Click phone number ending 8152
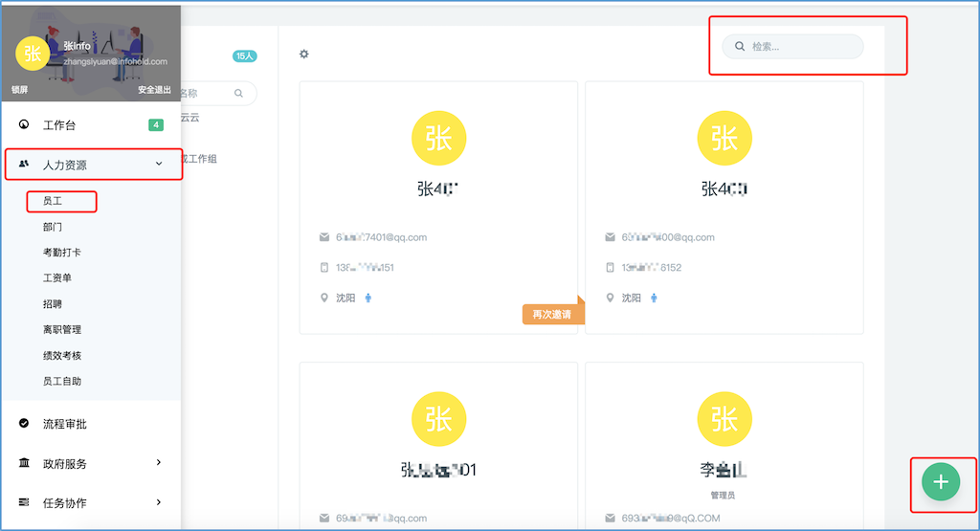Screen dimensions: 980x531 [651, 267]
